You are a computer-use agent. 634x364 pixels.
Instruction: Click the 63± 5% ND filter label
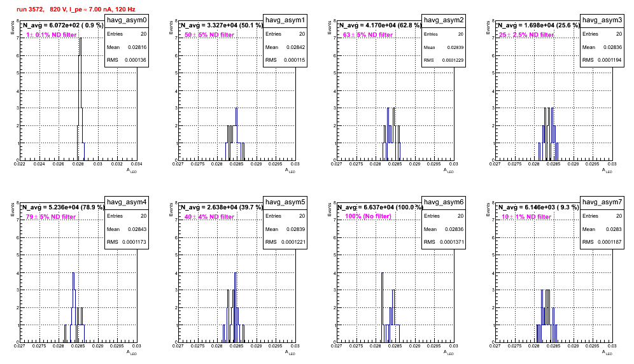(368, 35)
